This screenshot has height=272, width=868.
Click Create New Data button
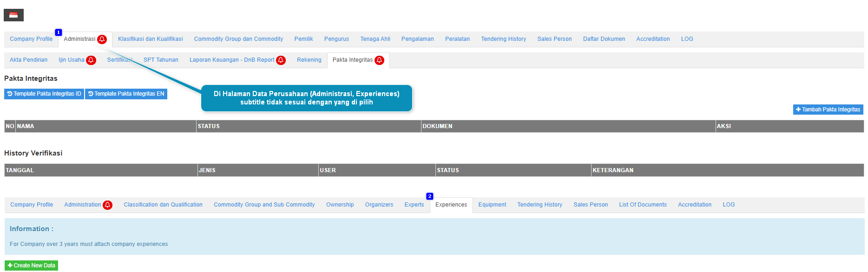tap(31, 266)
